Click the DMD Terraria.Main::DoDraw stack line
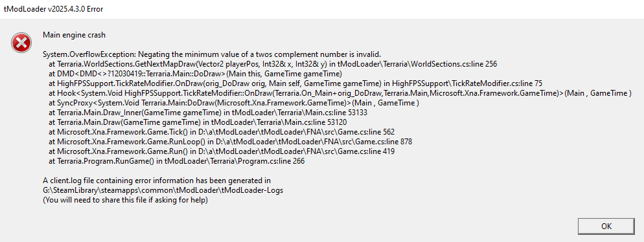Screen dimensions: 644x242 click(195, 74)
